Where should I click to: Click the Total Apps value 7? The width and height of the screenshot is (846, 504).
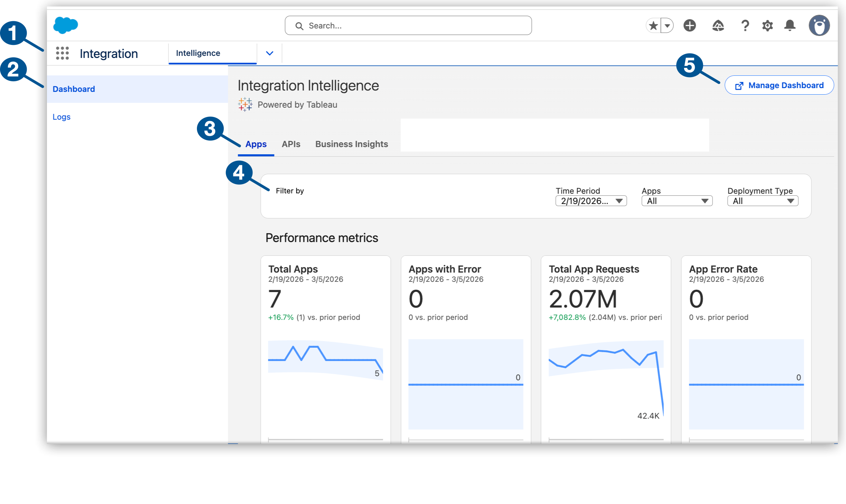[x=275, y=299]
